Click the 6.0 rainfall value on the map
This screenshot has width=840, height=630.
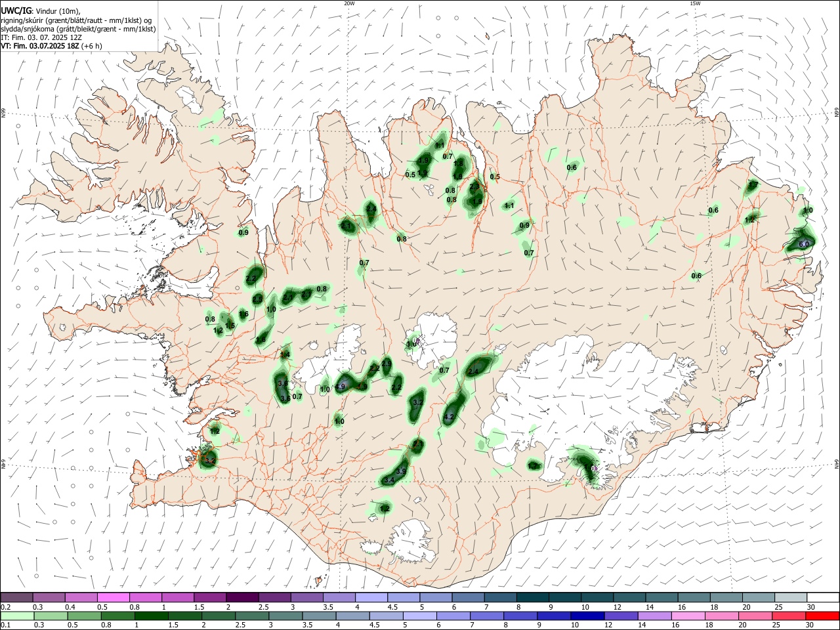click(x=805, y=243)
